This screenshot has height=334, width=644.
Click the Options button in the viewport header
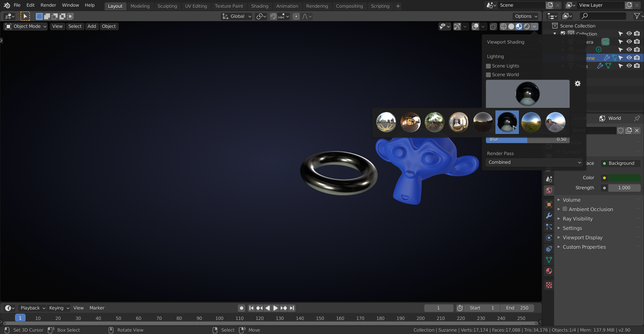(x=525, y=16)
